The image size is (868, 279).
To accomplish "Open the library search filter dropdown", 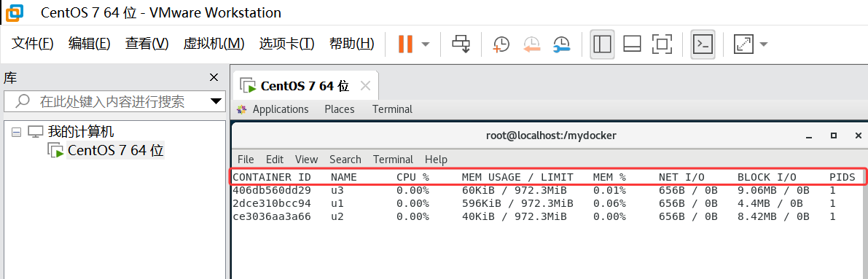I will [x=216, y=101].
